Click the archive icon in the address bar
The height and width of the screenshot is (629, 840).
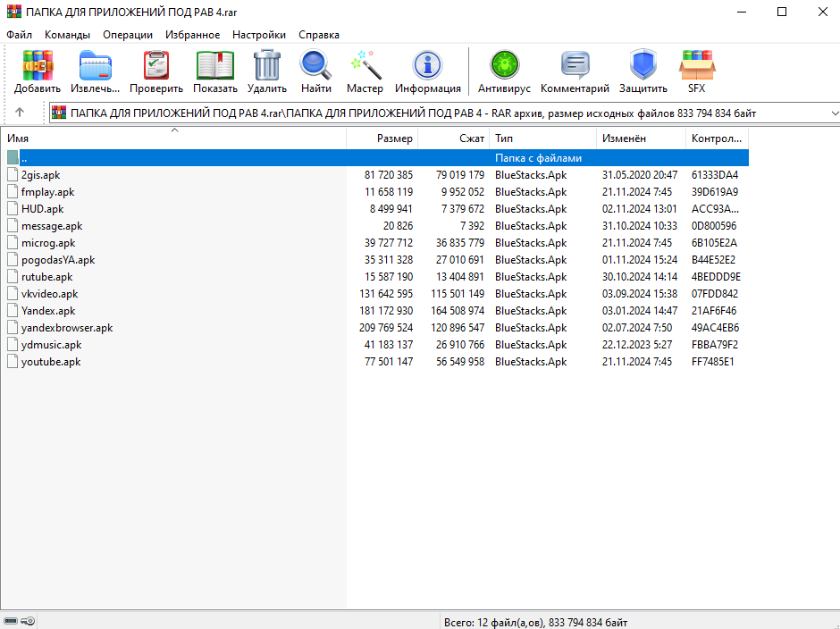(59, 113)
